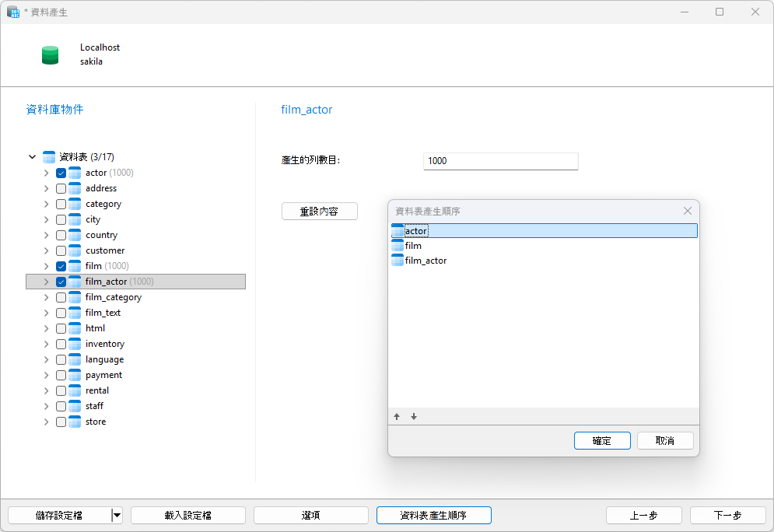Screen dimensions: 774x532
Task: Click the actor table icon in the tree
Action: click(75, 173)
